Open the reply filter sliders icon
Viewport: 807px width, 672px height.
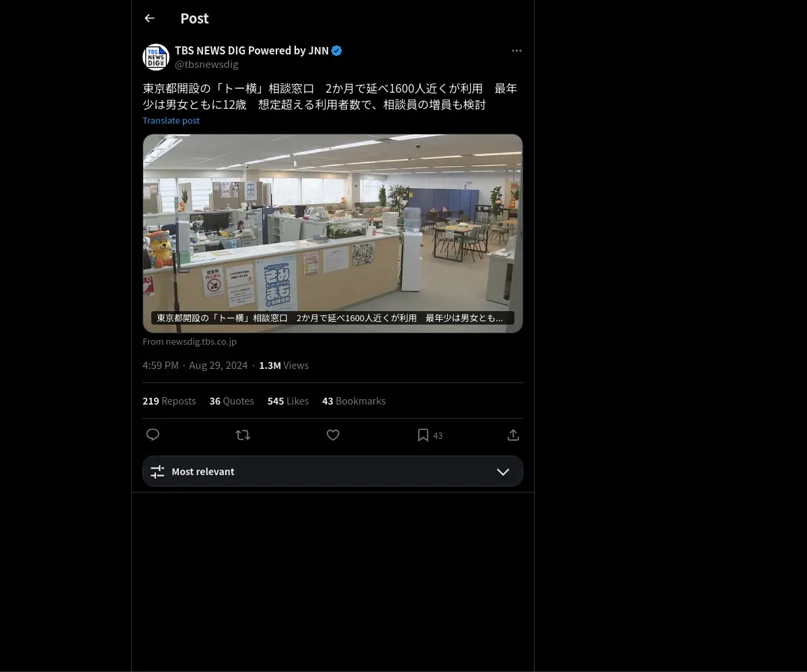(x=157, y=472)
